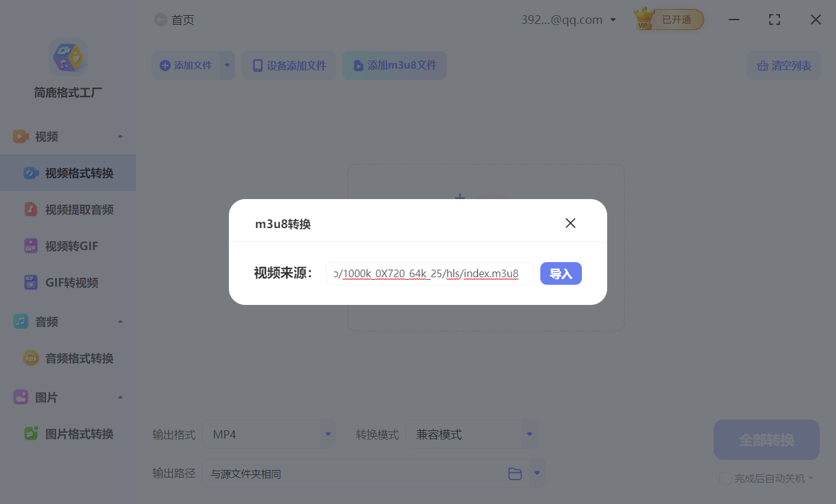
Task: Enable the 完成后自动关机 checkbox
Action: click(726, 478)
